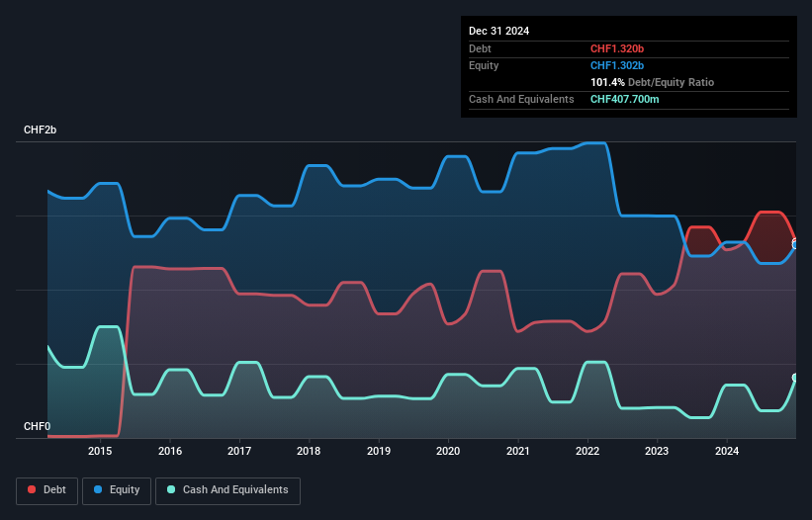Click the 101.4% Debt/Equity Ratio text

point(652,82)
